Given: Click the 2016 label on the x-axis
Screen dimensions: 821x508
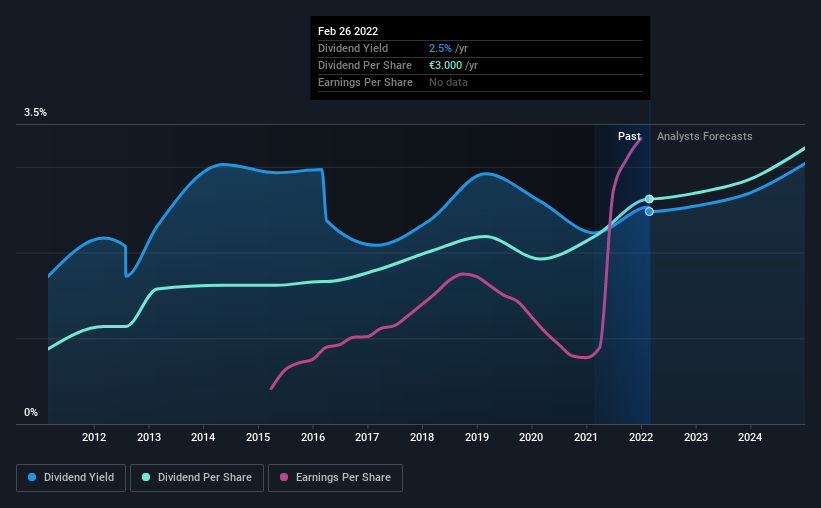Looking at the screenshot, I should [313, 437].
